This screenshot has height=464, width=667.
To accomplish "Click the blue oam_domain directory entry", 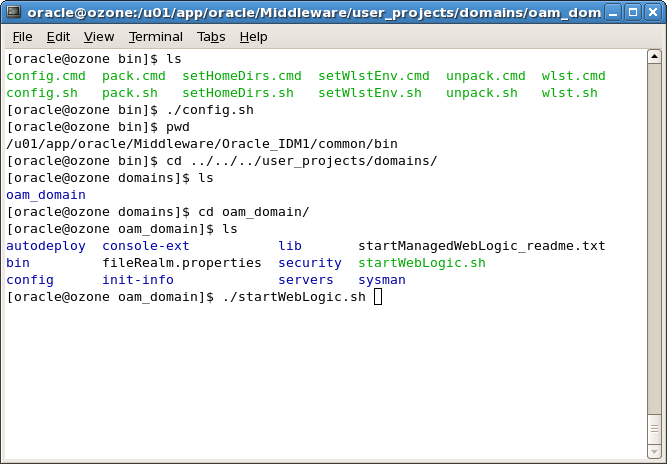I will click(x=46, y=195).
